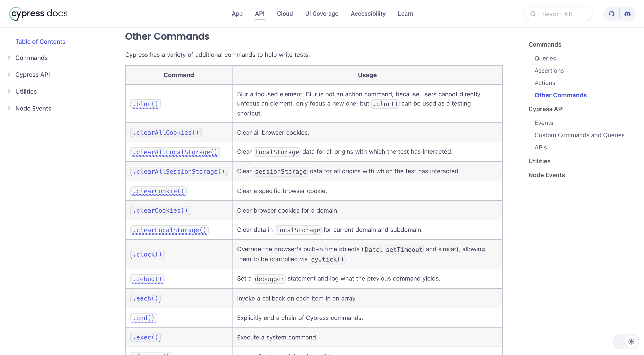Open the .clock() command link
This screenshot has width=644, height=355.
[x=147, y=254]
